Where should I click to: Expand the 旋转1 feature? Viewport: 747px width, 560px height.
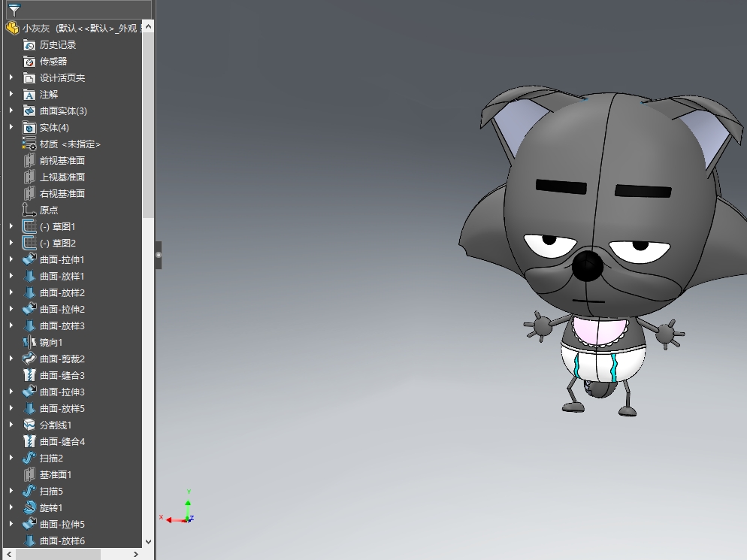pos(11,507)
